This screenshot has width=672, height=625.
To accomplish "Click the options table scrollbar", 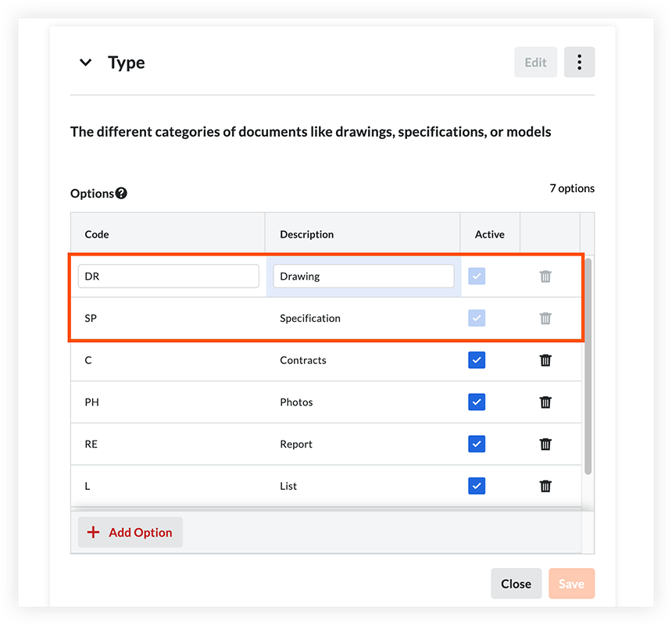I will click(x=588, y=366).
